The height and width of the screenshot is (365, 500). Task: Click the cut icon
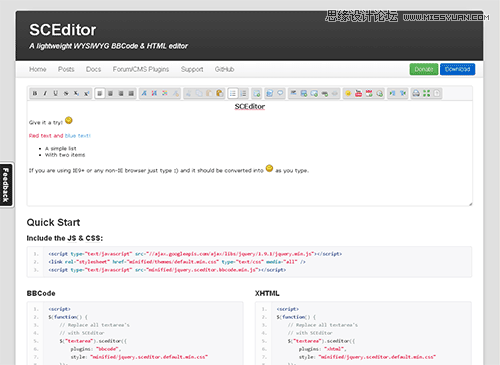(x=188, y=93)
